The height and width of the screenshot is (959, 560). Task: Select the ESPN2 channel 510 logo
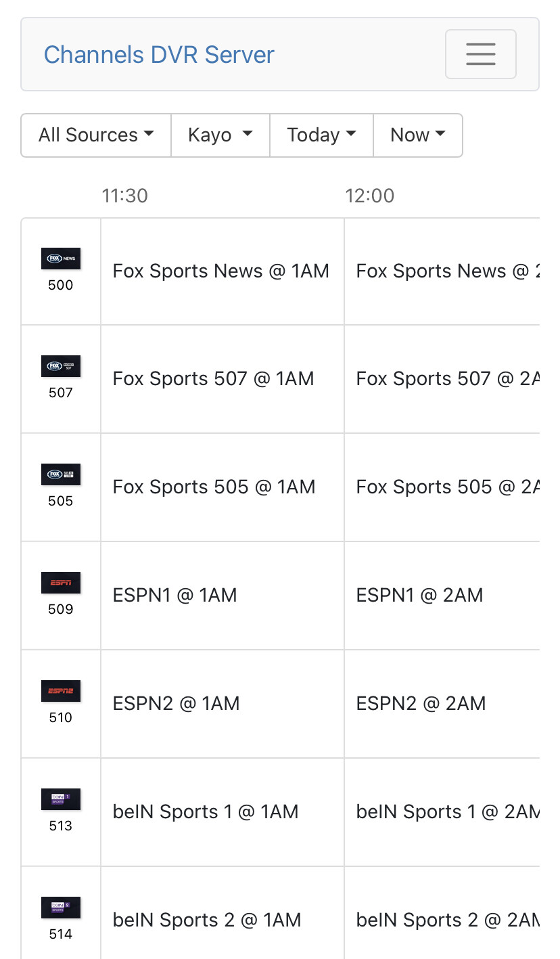coord(61,692)
